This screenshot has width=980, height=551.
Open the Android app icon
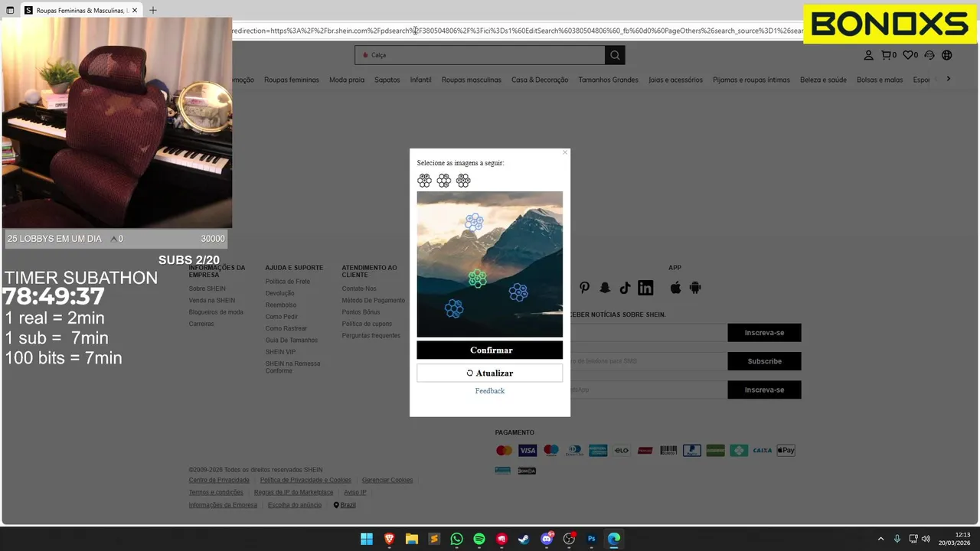pyautogui.click(x=695, y=288)
